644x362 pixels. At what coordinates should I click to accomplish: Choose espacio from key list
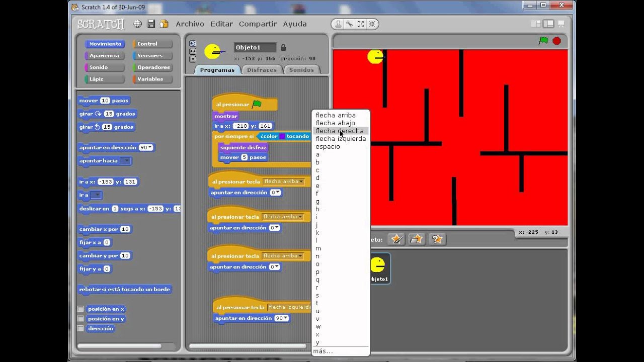pyautogui.click(x=341, y=147)
